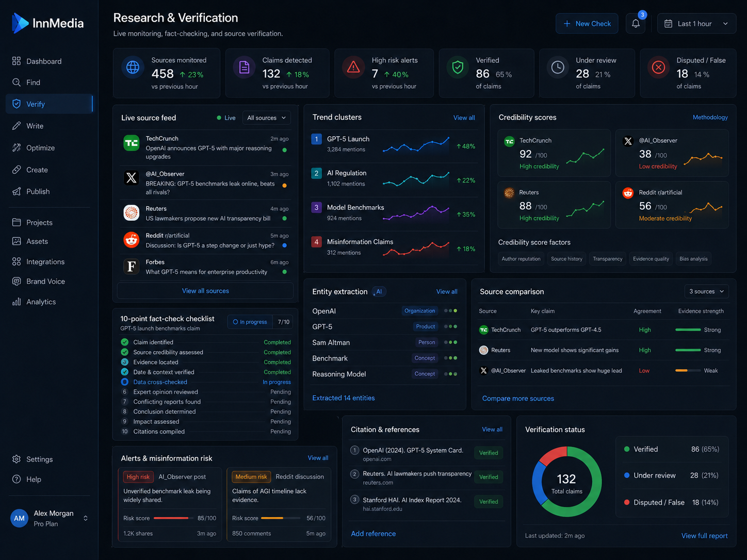
Task: Open the Methodology link
Action: [710, 118]
